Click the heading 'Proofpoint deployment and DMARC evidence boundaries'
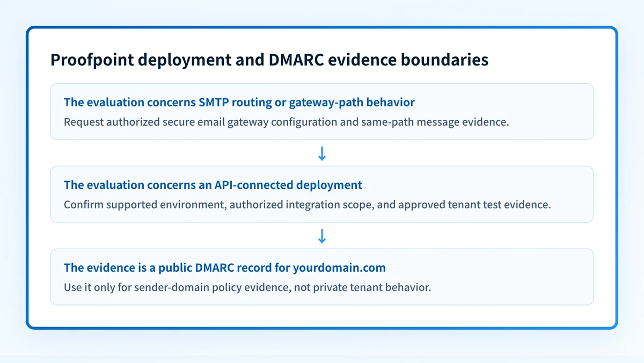 point(269,60)
